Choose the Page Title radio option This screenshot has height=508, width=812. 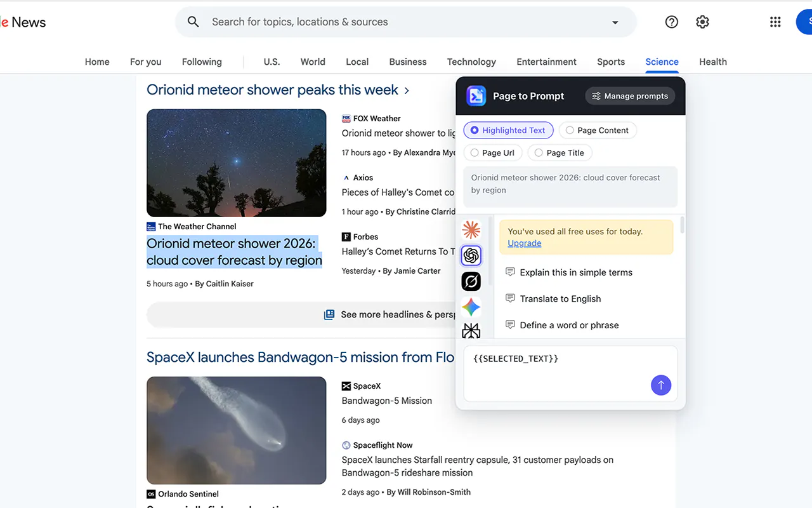click(559, 152)
